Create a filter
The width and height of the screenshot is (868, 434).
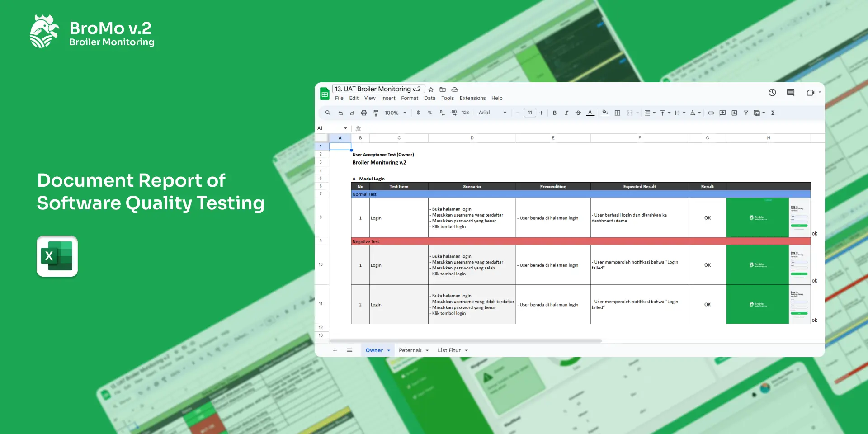[746, 113]
